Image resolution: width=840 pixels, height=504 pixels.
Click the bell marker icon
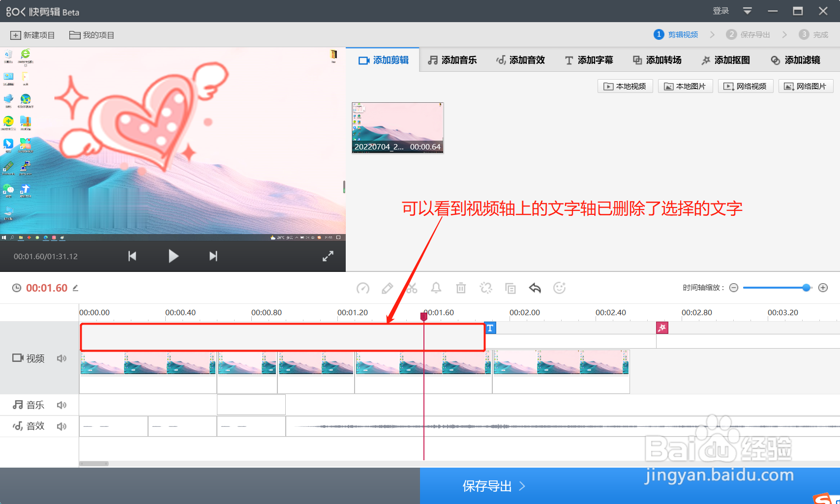436,288
